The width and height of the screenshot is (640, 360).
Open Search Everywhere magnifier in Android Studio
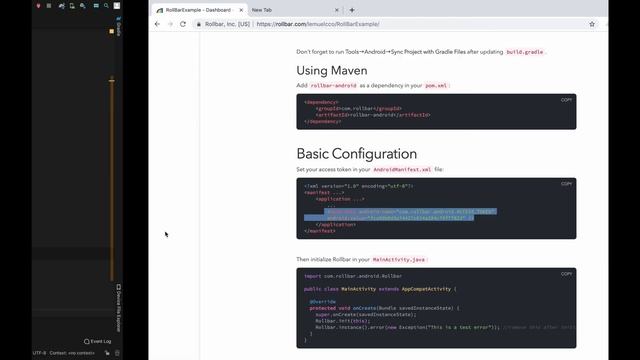(x=106, y=6)
